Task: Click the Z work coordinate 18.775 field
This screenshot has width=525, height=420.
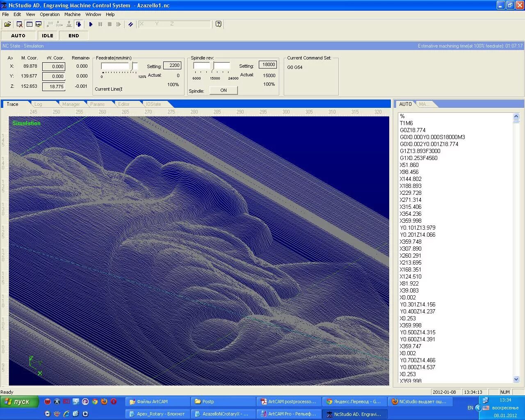Action: click(54, 87)
